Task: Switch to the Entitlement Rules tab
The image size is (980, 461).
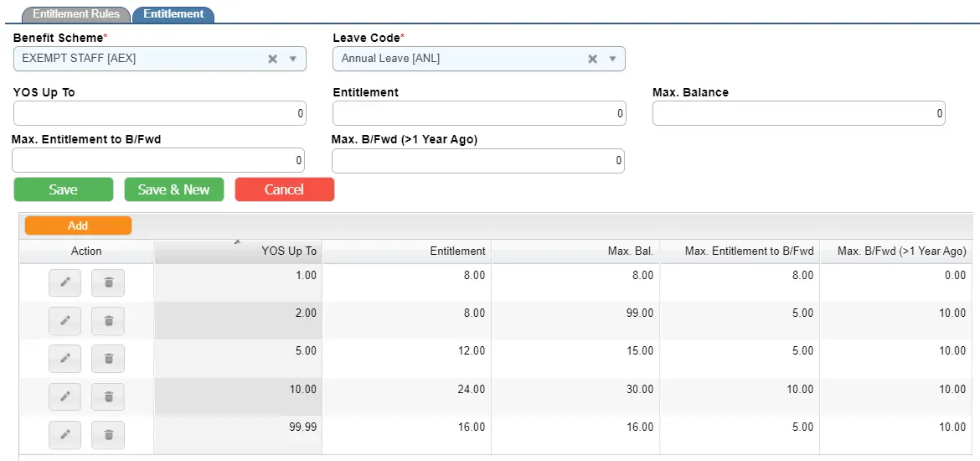Action: [x=76, y=13]
